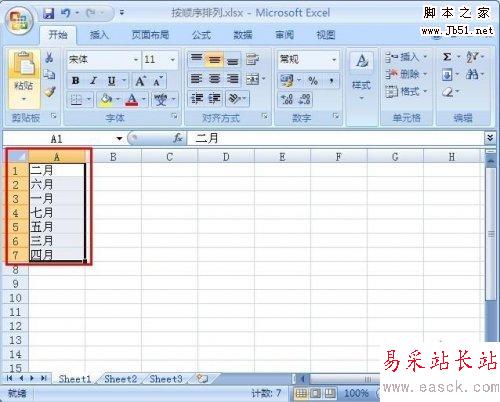Open Sort and Filter tool
The height and width of the screenshot is (402, 500).
(x=472, y=57)
